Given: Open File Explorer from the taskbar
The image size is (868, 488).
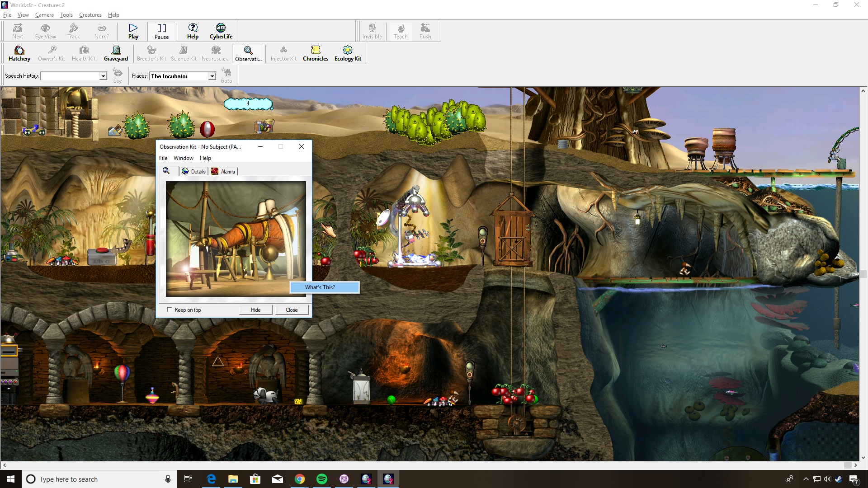Looking at the screenshot, I should tap(233, 479).
